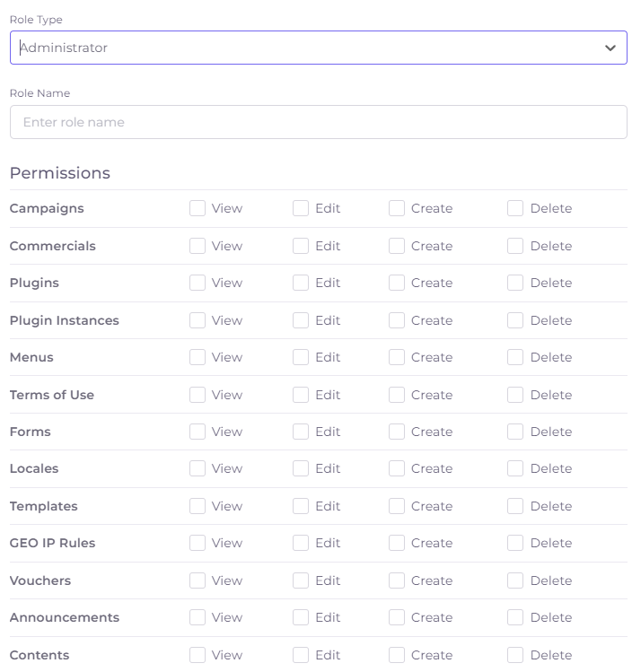Check View permission for Menus

(x=197, y=357)
